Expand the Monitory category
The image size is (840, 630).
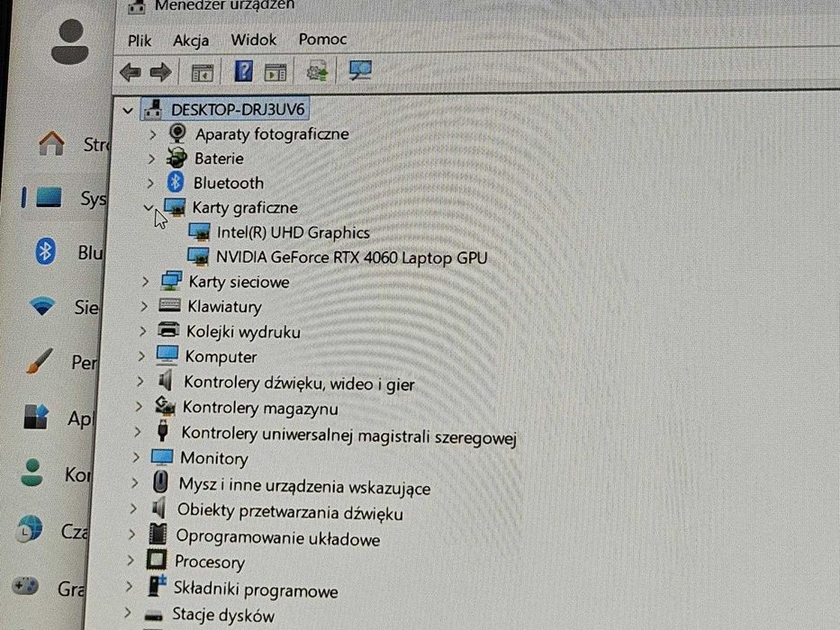click(136, 457)
